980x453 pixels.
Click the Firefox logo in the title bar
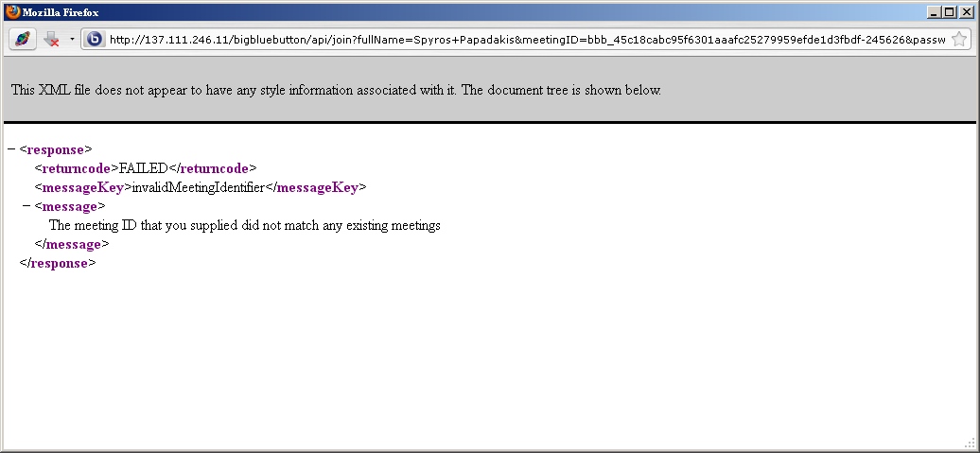pyautogui.click(x=12, y=12)
